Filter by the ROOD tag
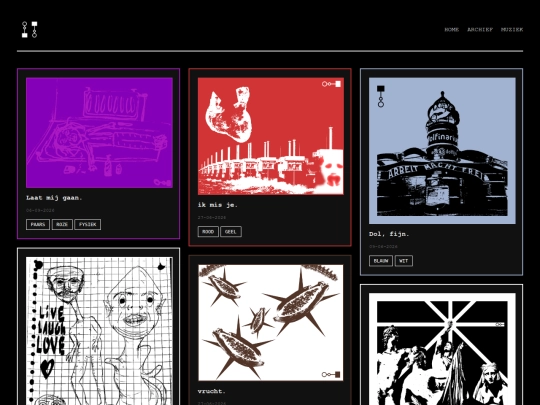The width and height of the screenshot is (540, 405). (208, 232)
